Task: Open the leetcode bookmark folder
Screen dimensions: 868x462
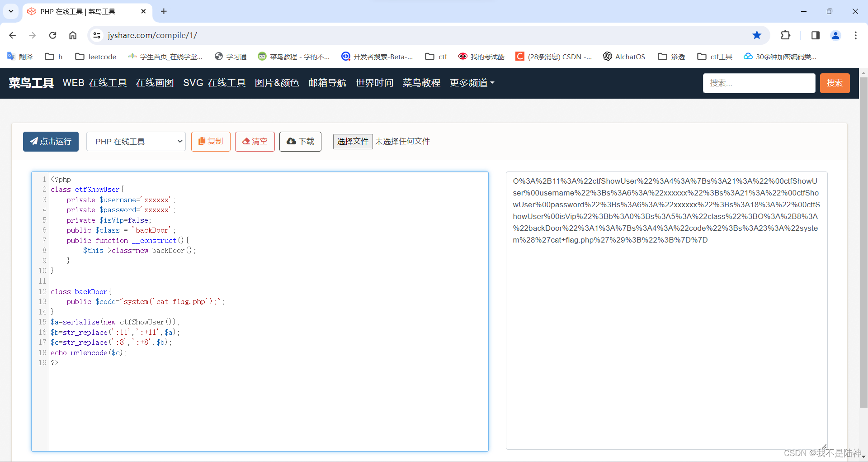Action: (x=95, y=57)
